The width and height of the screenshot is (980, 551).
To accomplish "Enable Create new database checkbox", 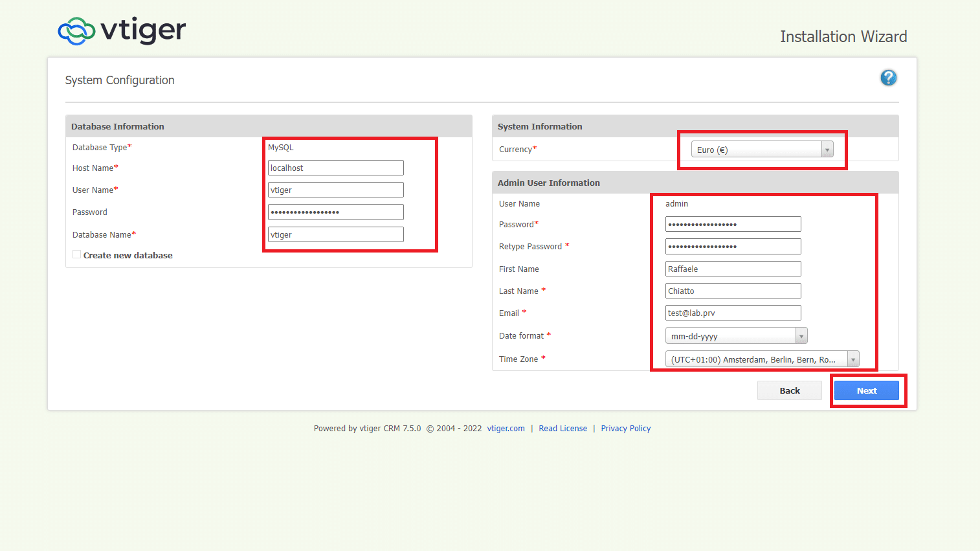I will (77, 254).
